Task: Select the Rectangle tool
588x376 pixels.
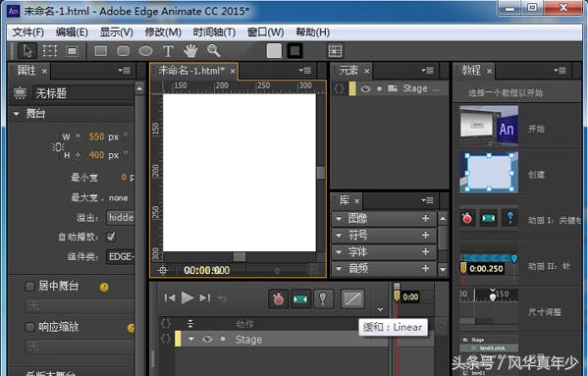Action: tap(100, 51)
